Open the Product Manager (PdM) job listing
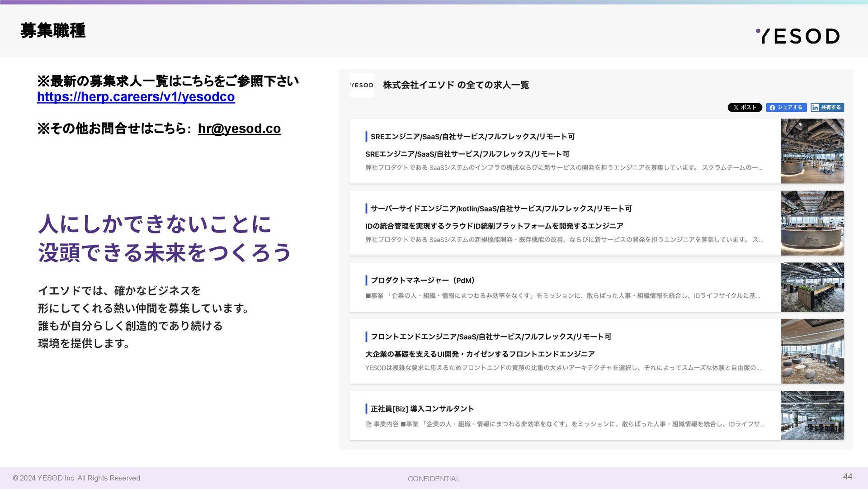Screen dimensions: 868x489 click(x=422, y=280)
